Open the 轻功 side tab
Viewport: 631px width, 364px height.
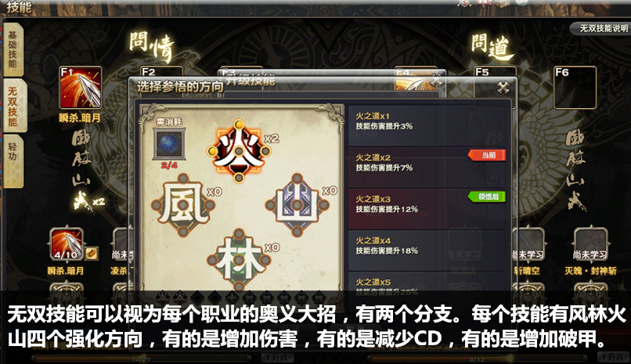[13, 160]
